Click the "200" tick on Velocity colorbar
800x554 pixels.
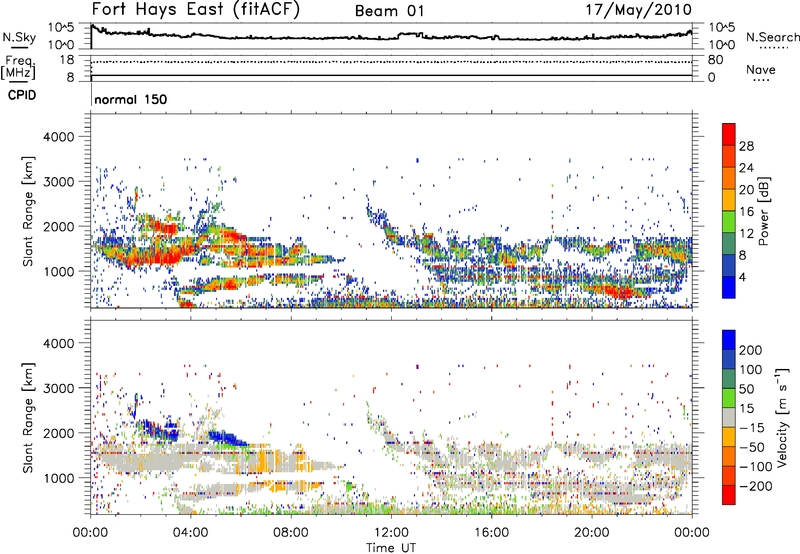tap(751, 350)
